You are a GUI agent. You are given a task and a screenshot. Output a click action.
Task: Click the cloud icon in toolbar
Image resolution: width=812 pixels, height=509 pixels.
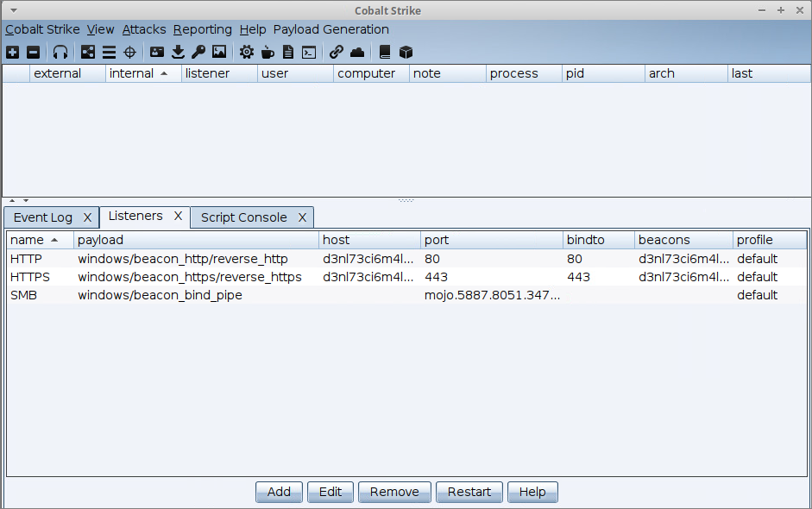pos(357,52)
